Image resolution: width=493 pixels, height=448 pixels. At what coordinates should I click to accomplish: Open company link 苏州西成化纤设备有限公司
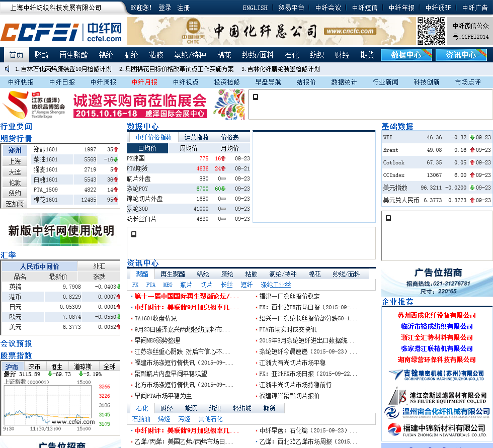[x=437, y=315]
